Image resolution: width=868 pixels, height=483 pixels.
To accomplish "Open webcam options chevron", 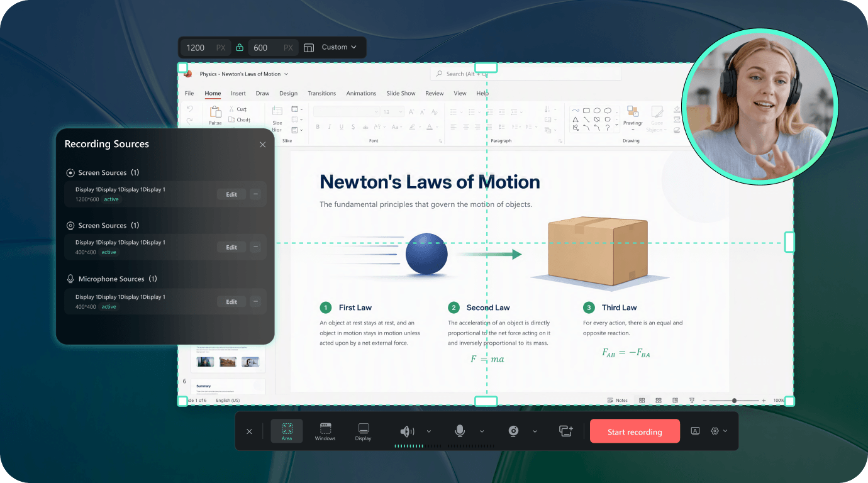I will (x=535, y=431).
